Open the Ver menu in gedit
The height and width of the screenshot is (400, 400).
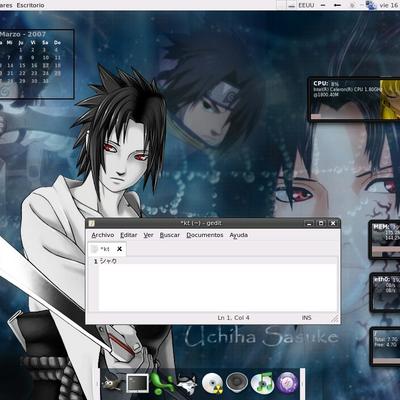(148, 235)
